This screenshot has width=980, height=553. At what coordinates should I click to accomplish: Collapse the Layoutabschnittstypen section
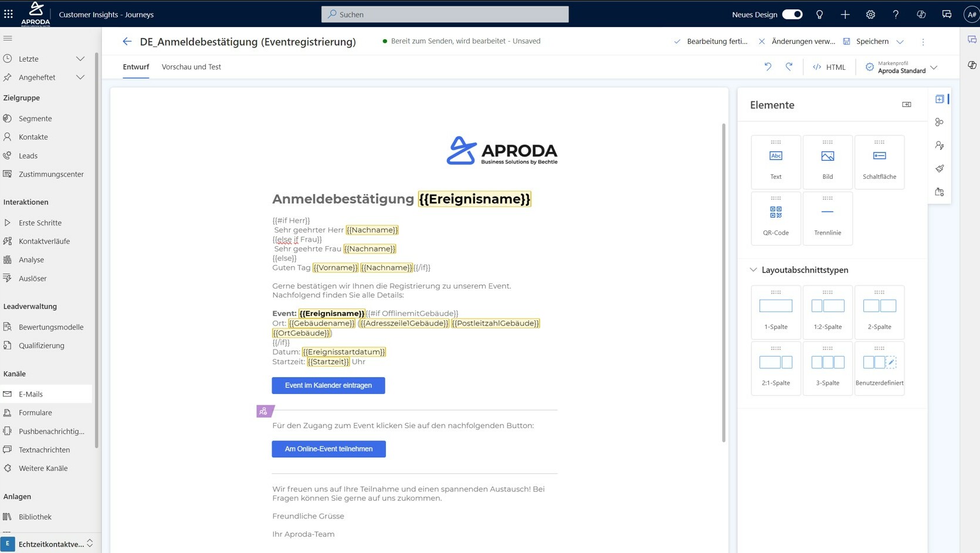click(x=754, y=270)
